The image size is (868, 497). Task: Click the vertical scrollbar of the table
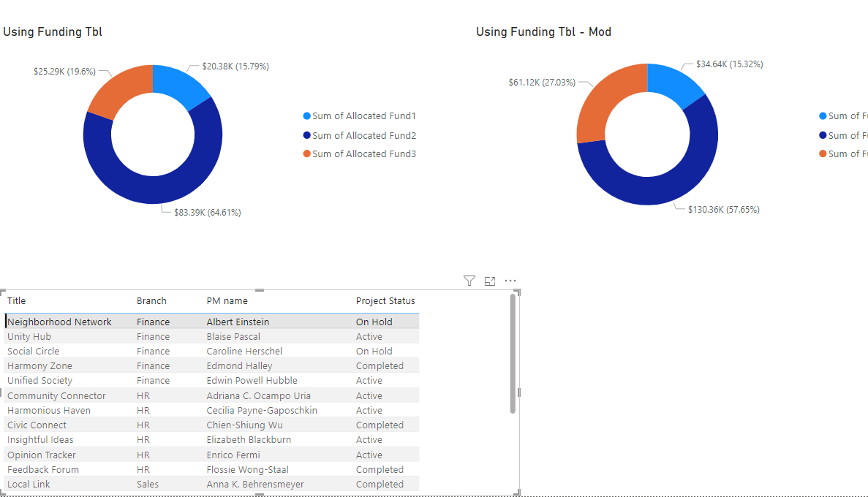pos(513,354)
